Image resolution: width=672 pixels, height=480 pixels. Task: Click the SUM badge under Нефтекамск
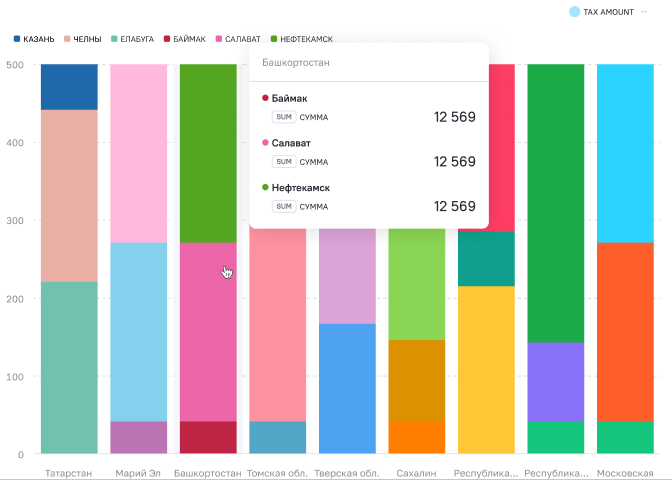point(284,206)
